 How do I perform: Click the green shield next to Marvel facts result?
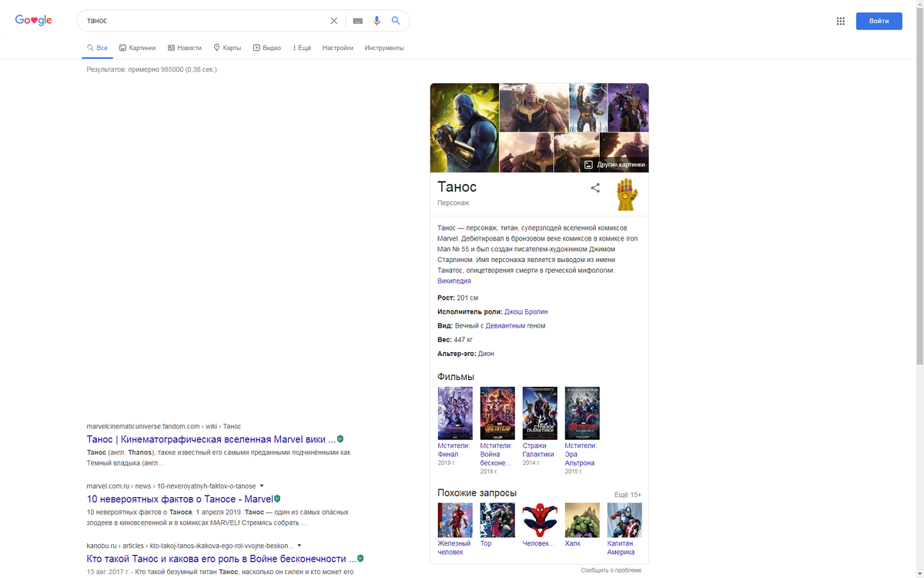[277, 499]
